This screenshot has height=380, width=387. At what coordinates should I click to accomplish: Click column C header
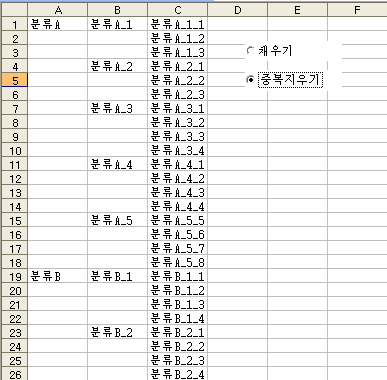(x=178, y=10)
